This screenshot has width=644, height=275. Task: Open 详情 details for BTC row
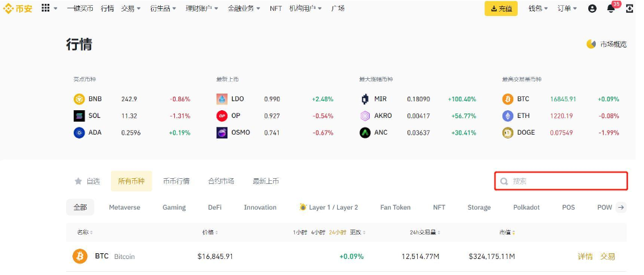585,256
